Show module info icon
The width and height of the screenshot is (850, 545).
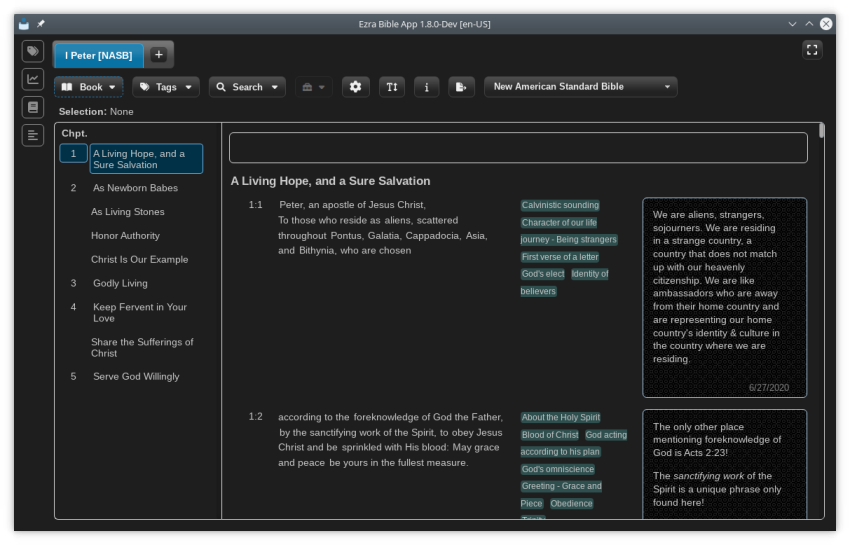point(426,87)
